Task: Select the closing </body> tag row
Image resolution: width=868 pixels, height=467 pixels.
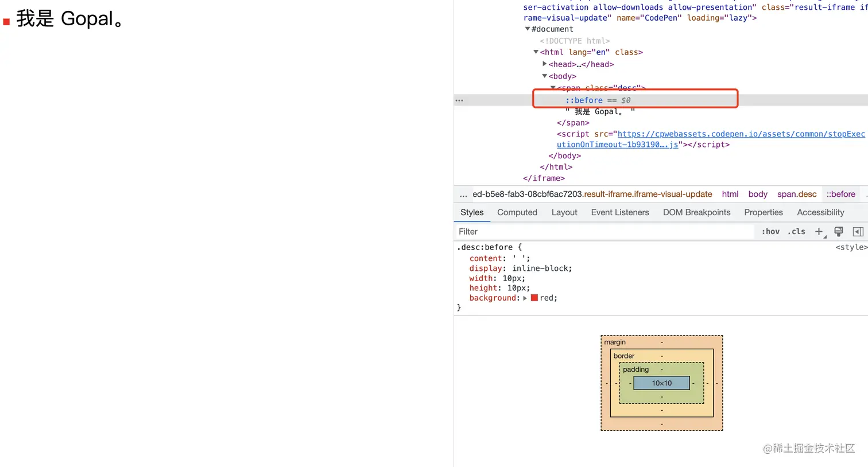Action: (x=565, y=156)
